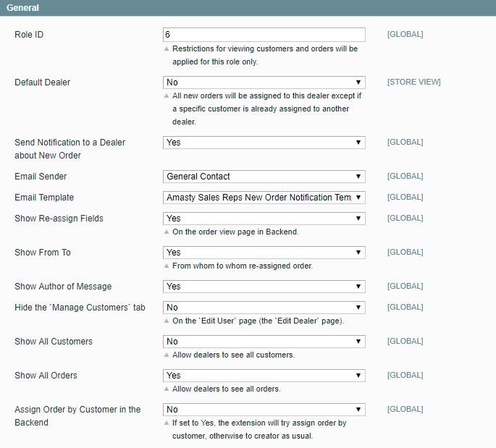Click hint triangle beside 'On the order view page'
The height and width of the screenshot is (448, 496).
coord(167,232)
